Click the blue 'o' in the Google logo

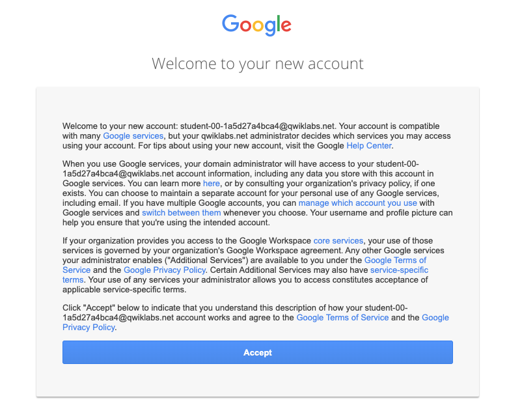coord(245,25)
